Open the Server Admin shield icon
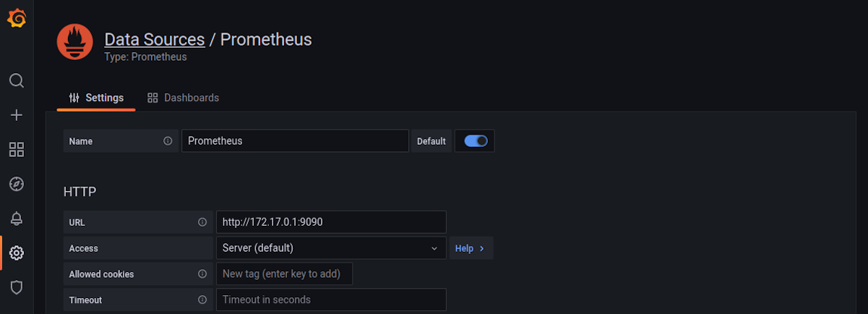Screen dimensions: 868x314 (17, 287)
